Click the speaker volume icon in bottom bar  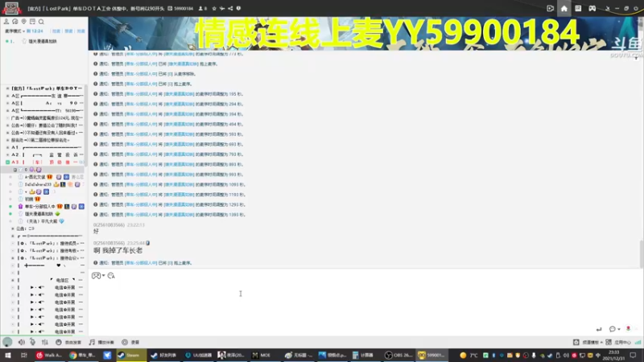(22, 342)
